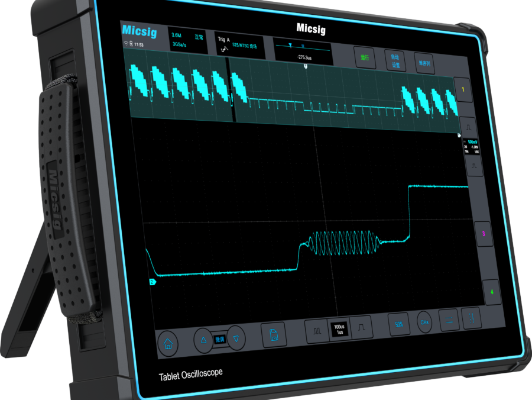Tap the round CH channel select icon
The width and height of the screenshot is (532, 400).
coord(424,322)
